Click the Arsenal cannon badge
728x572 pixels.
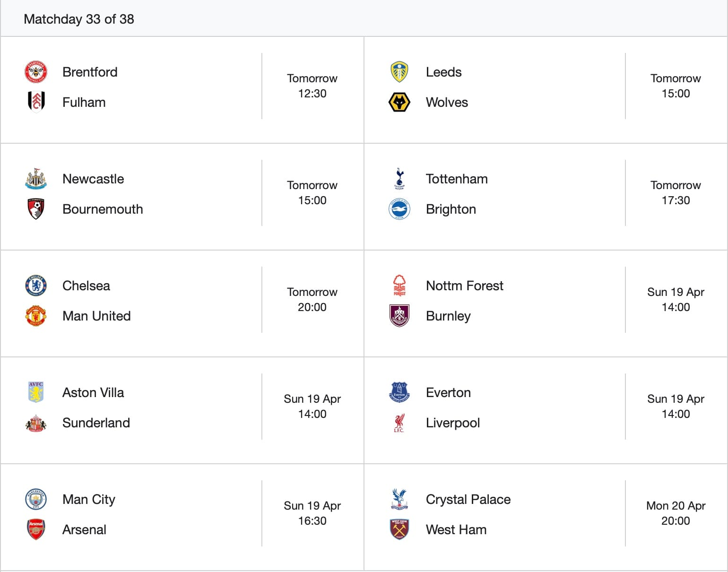(x=36, y=529)
